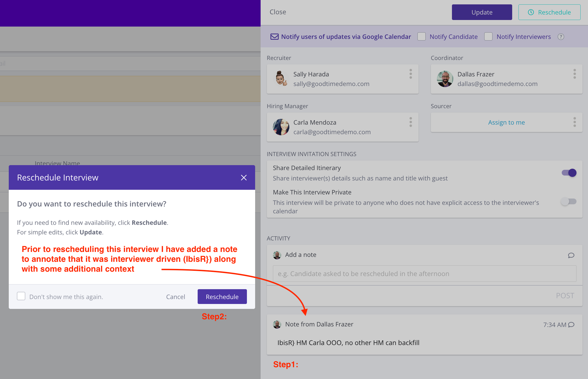
Task: Click Dallas Frazer's profile photo
Action: click(x=445, y=79)
